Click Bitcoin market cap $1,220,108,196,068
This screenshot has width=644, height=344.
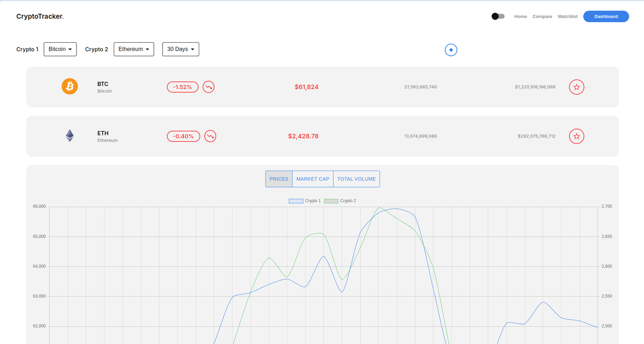coord(535,87)
